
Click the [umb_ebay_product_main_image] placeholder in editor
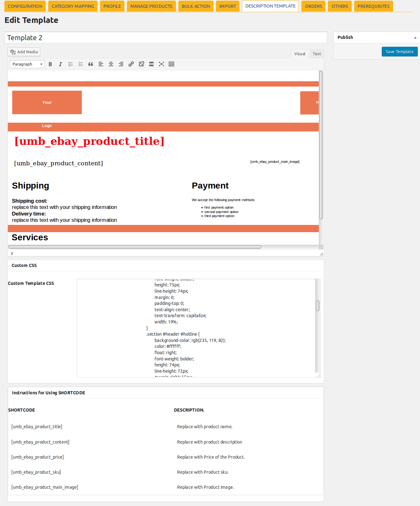(x=275, y=162)
